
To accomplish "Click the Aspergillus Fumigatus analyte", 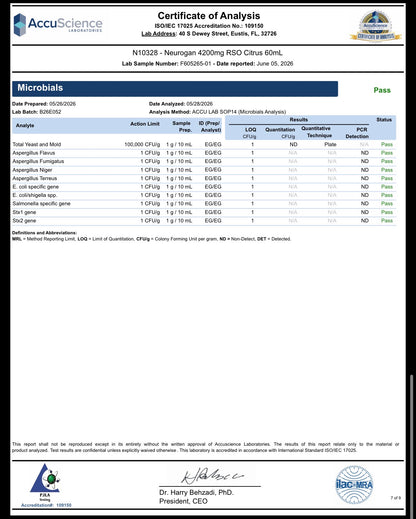I will click(38, 161).
